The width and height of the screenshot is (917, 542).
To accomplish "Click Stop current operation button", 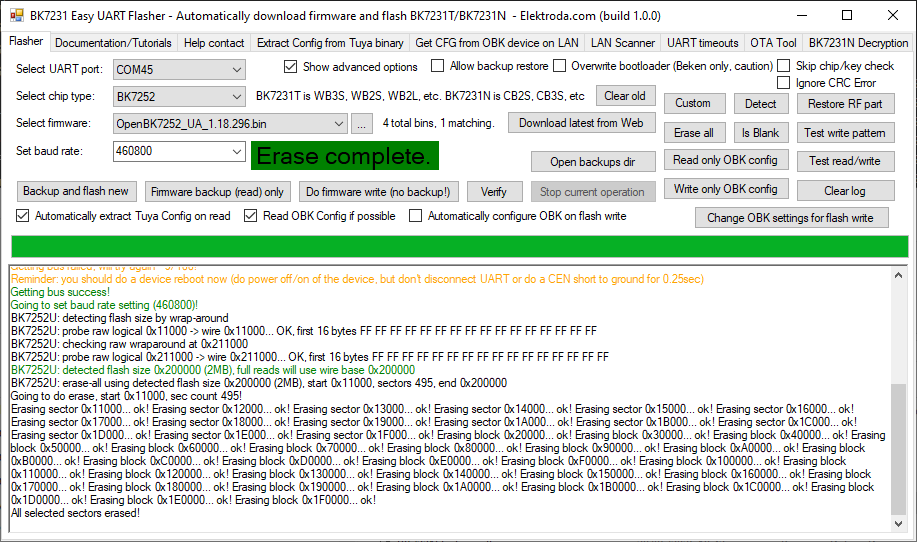I will 592,192.
